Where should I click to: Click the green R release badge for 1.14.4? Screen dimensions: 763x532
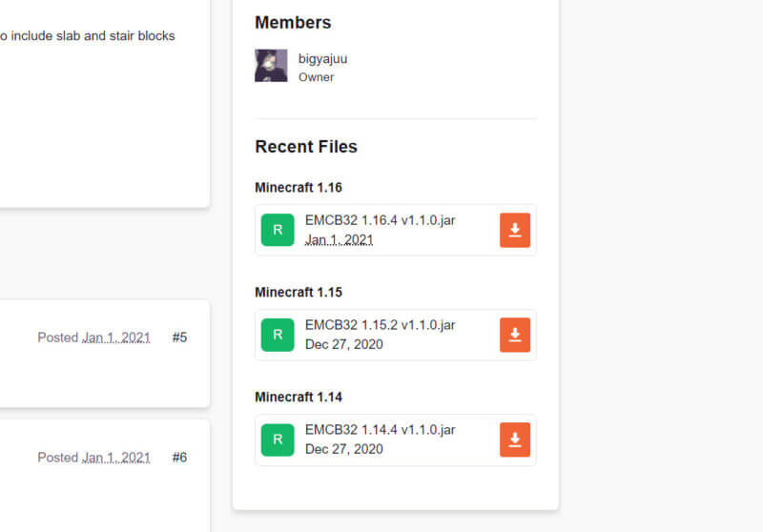tap(278, 440)
